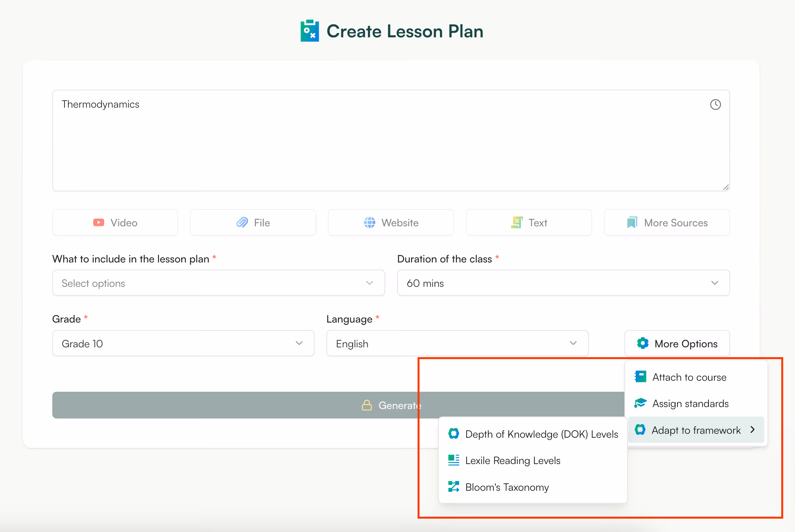Screen dimensions: 795x532
Task: Open the English language dropdown
Action: pos(456,343)
